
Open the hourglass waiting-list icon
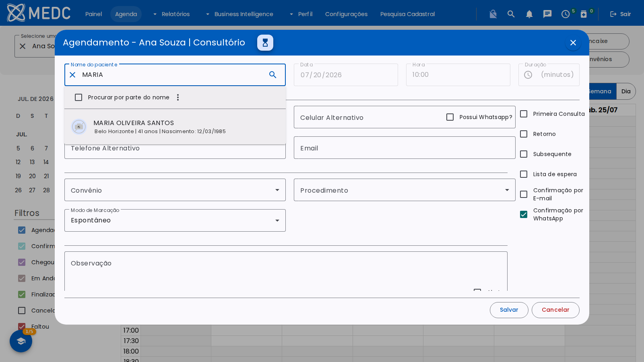pyautogui.click(x=265, y=43)
